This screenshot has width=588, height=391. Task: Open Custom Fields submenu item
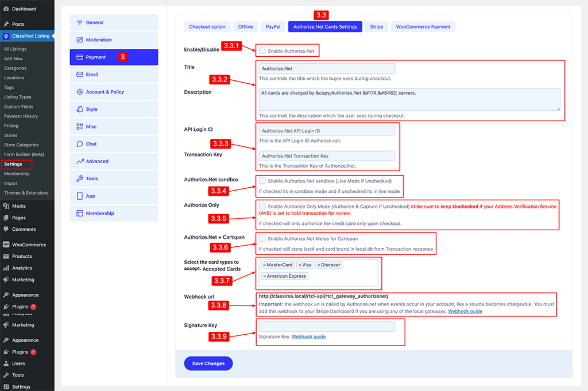click(19, 106)
